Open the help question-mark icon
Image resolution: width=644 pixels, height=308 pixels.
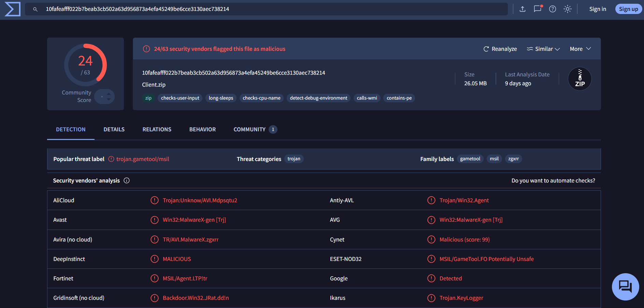tap(553, 9)
